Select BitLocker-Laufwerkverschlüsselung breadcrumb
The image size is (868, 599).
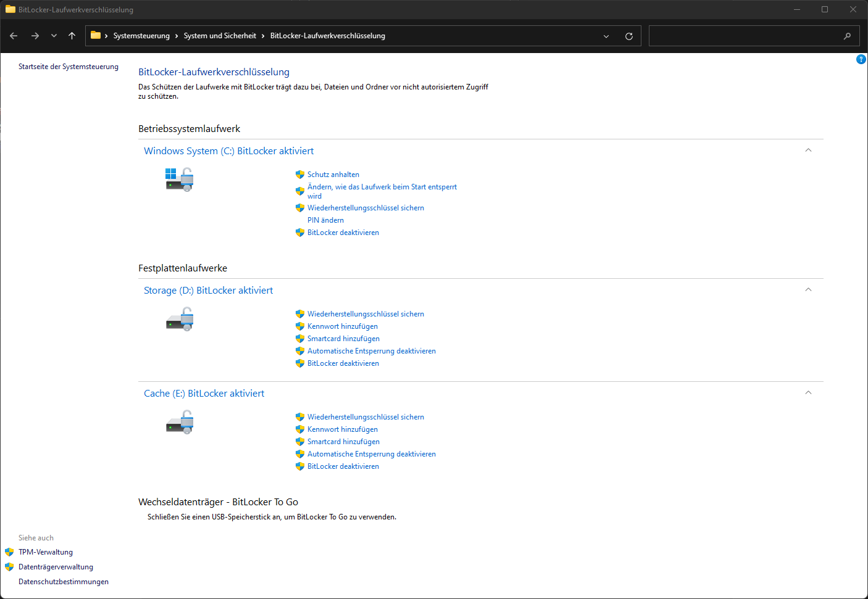tap(328, 36)
